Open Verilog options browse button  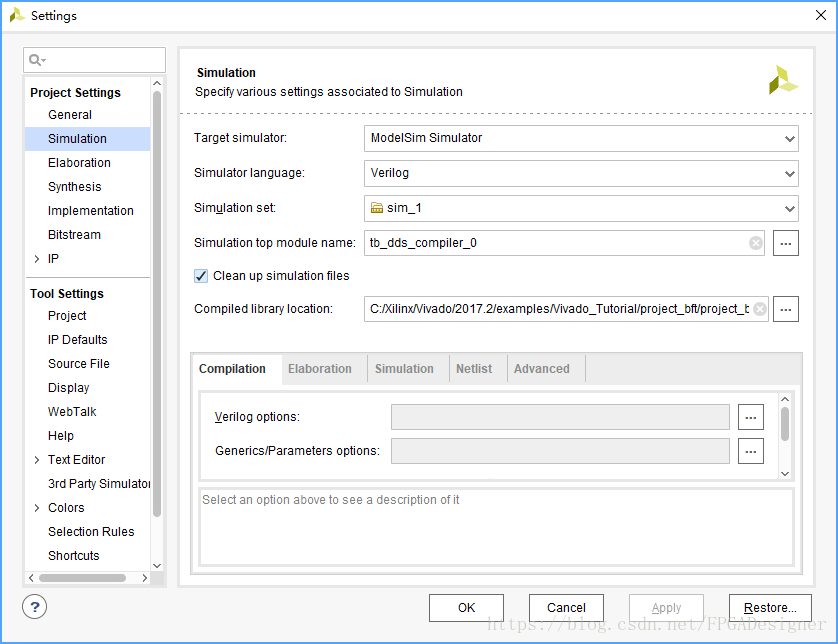pyautogui.click(x=751, y=417)
